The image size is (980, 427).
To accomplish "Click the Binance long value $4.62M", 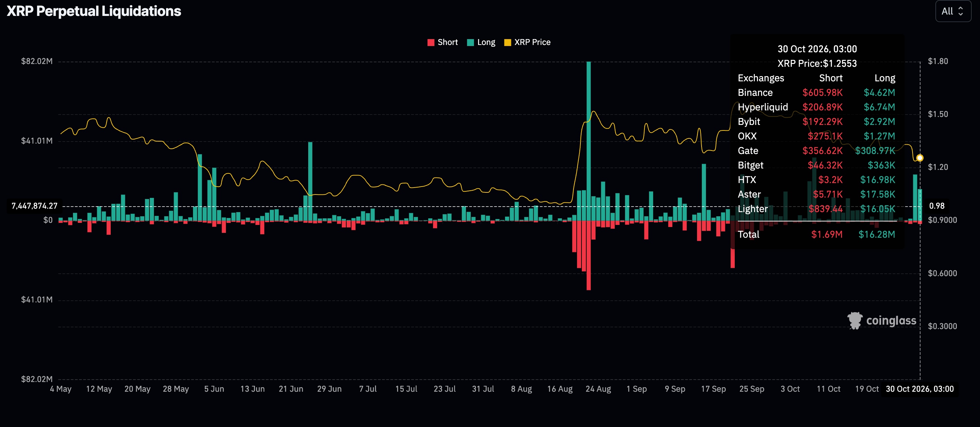I will [x=879, y=92].
